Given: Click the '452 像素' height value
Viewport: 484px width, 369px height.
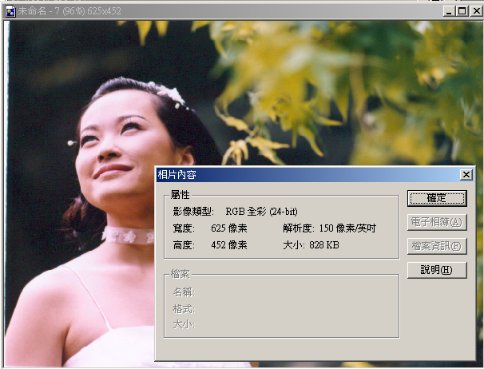Looking at the screenshot, I should (x=229, y=245).
